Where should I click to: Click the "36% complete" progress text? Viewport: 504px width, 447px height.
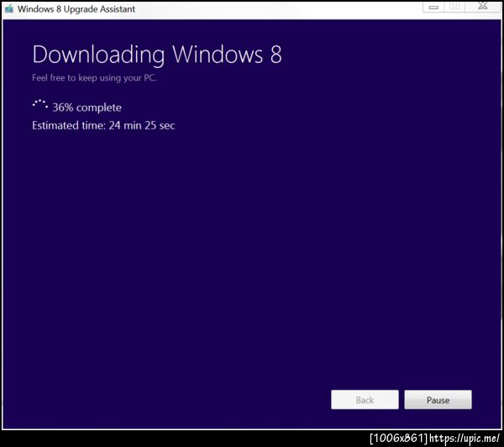(x=87, y=108)
